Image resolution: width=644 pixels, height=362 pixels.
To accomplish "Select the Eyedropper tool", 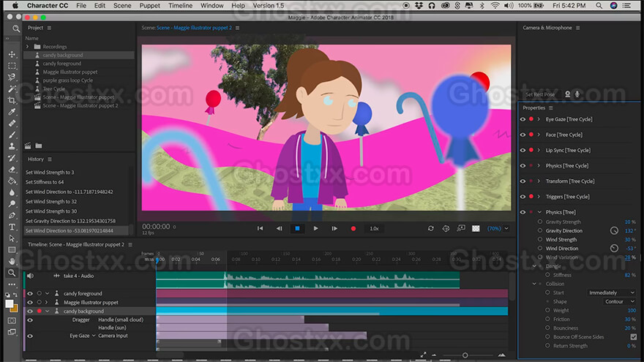I will (12, 112).
